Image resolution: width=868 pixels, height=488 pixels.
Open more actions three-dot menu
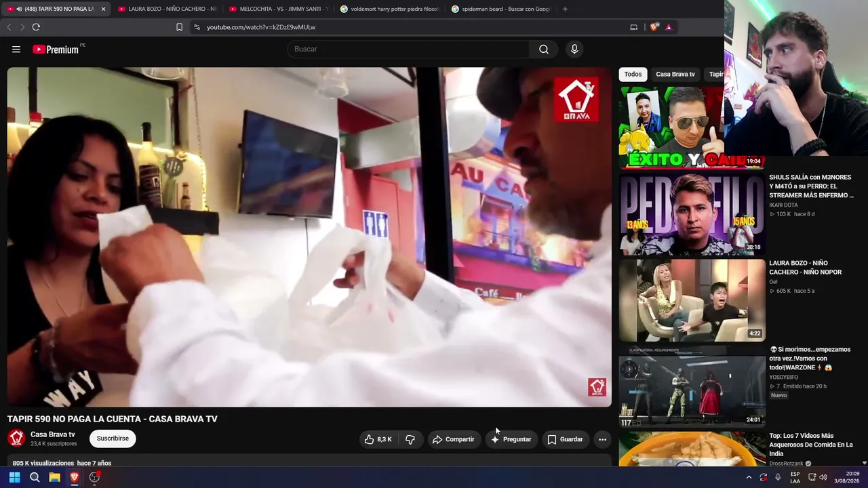pos(602,439)
